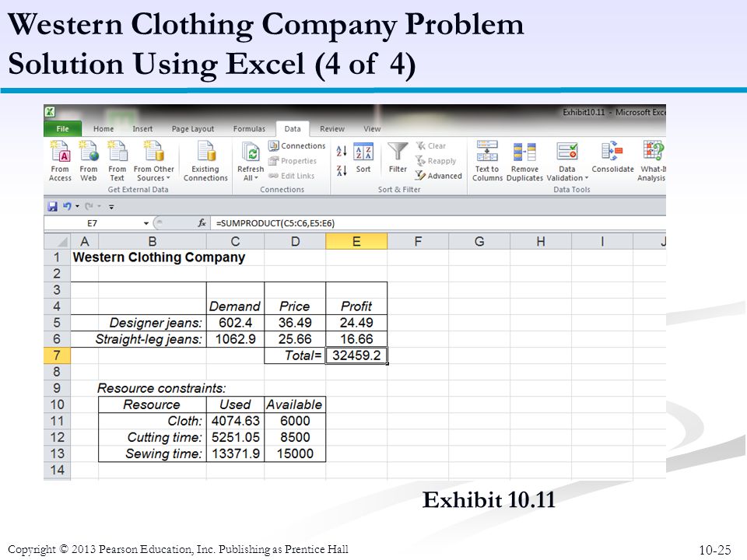The image size is (747, 560).
Task: Click the From Text import icon
Action: (117, 161)
